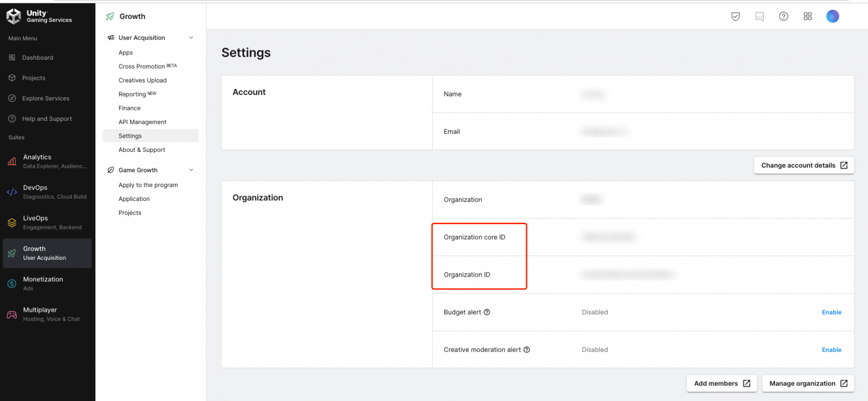Click the Help and Support question icon

[x=12, y=119]
